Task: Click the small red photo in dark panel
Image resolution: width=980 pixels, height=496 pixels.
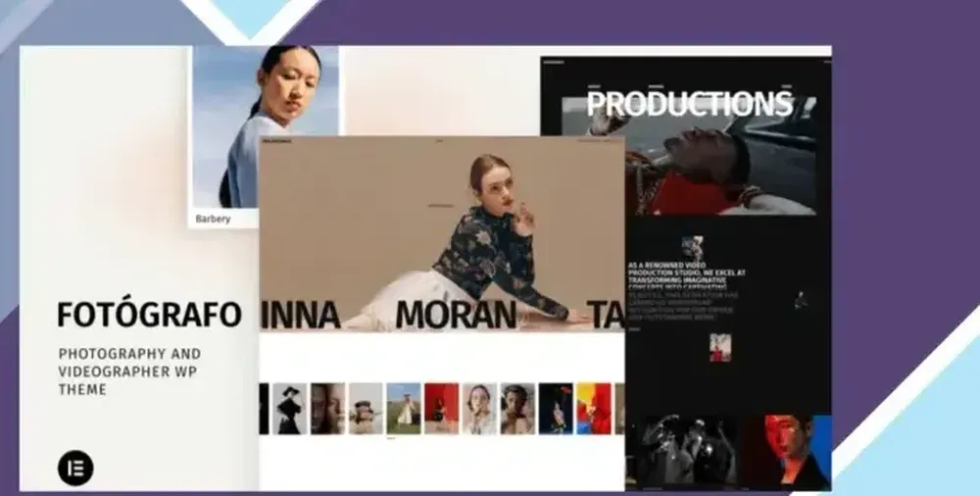Action: pyautogui.click(x=720, y=348)
